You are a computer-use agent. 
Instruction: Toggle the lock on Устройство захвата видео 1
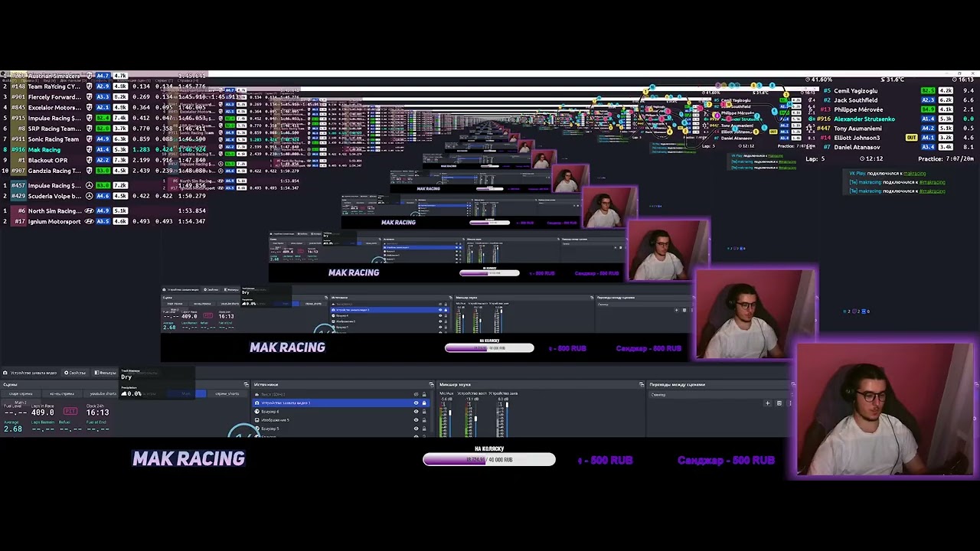pos(424,403)
